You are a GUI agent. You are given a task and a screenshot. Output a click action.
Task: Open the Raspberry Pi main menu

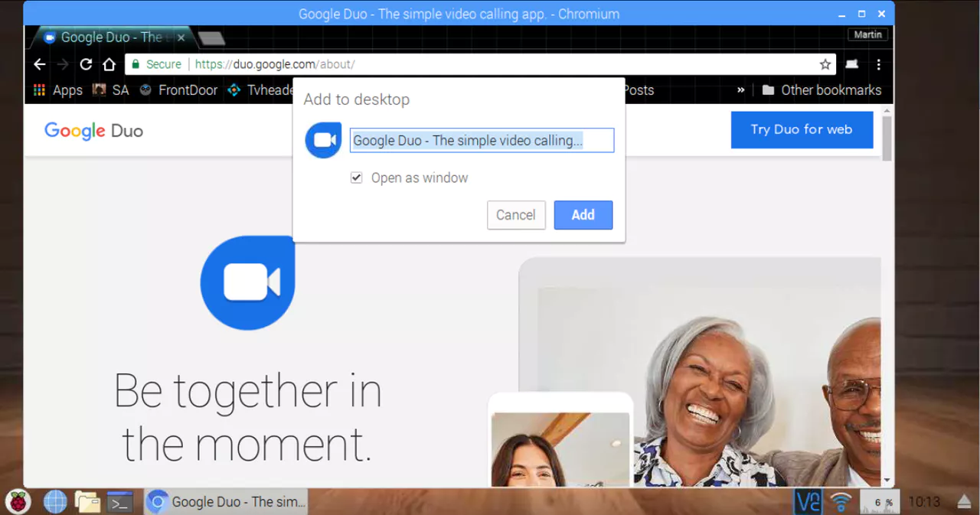pos(18,502)
